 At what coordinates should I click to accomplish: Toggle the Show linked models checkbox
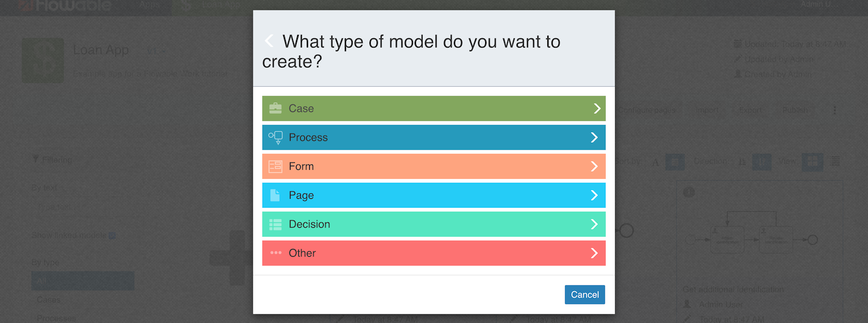click(112, 236)
